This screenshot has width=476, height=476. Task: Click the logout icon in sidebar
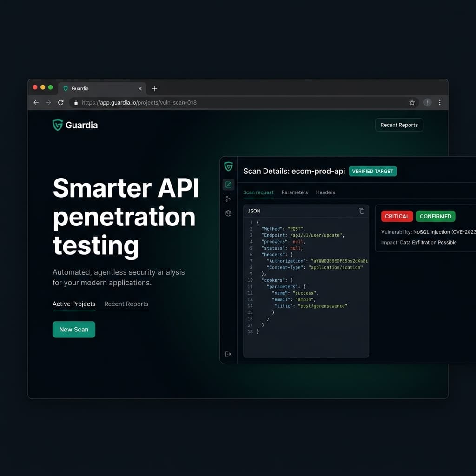click(x=228, y=354)
